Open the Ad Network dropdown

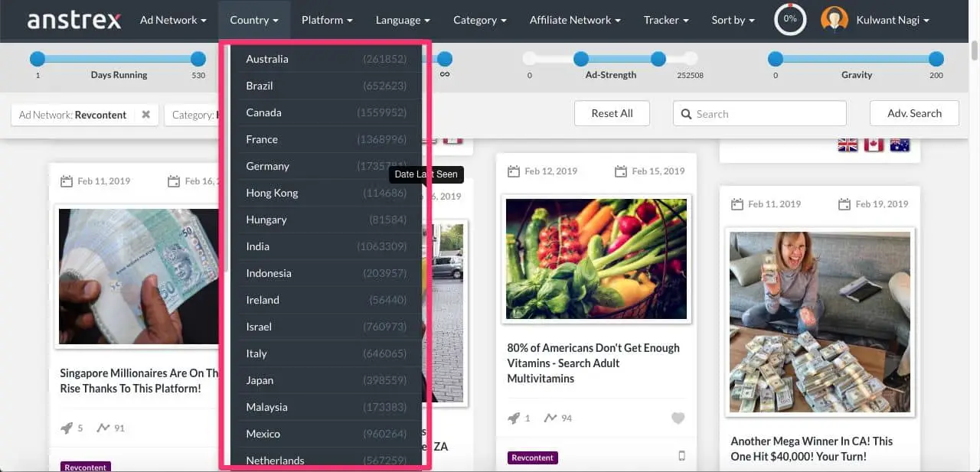(173, 20)
